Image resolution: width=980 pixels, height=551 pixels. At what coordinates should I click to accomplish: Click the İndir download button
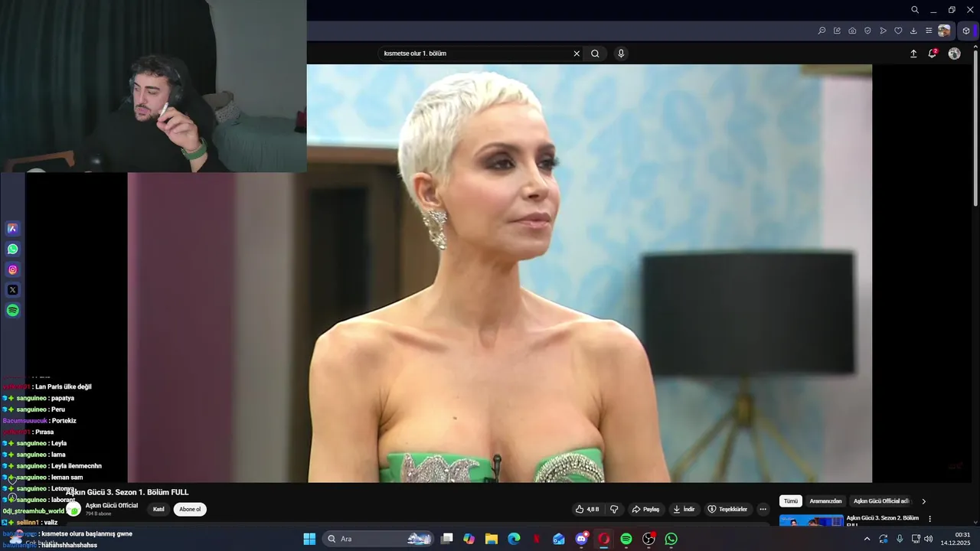coord(684,509)
